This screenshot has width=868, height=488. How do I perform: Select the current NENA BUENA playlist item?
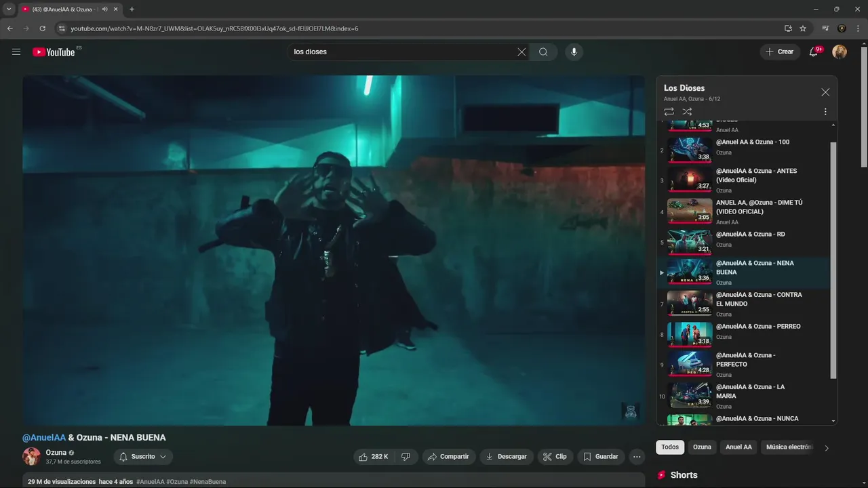[743, 272]
